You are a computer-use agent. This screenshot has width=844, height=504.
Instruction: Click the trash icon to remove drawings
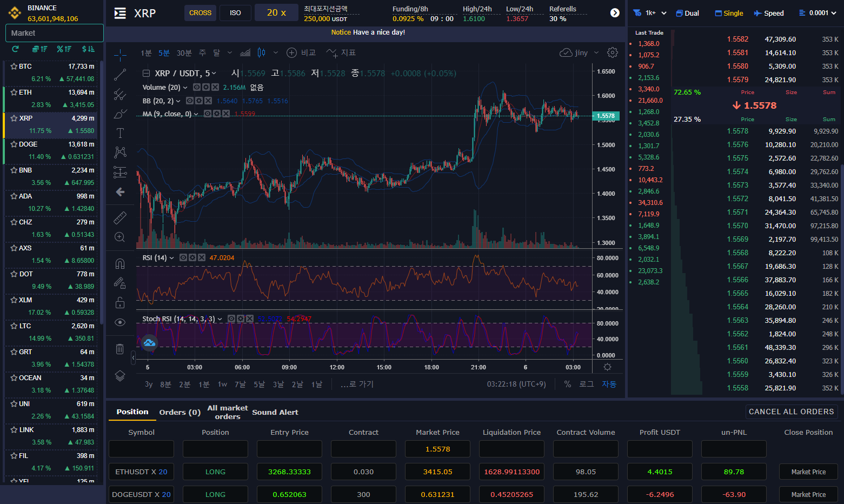pos(120,349)
